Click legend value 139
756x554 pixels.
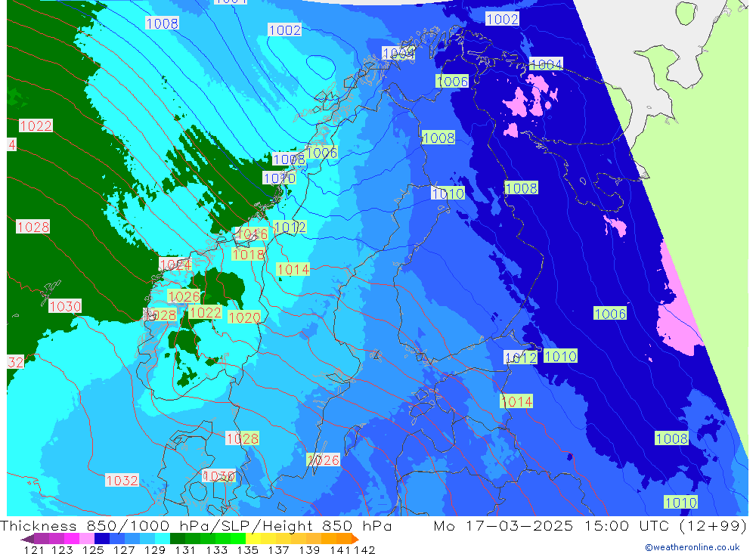tap(309, 550)
